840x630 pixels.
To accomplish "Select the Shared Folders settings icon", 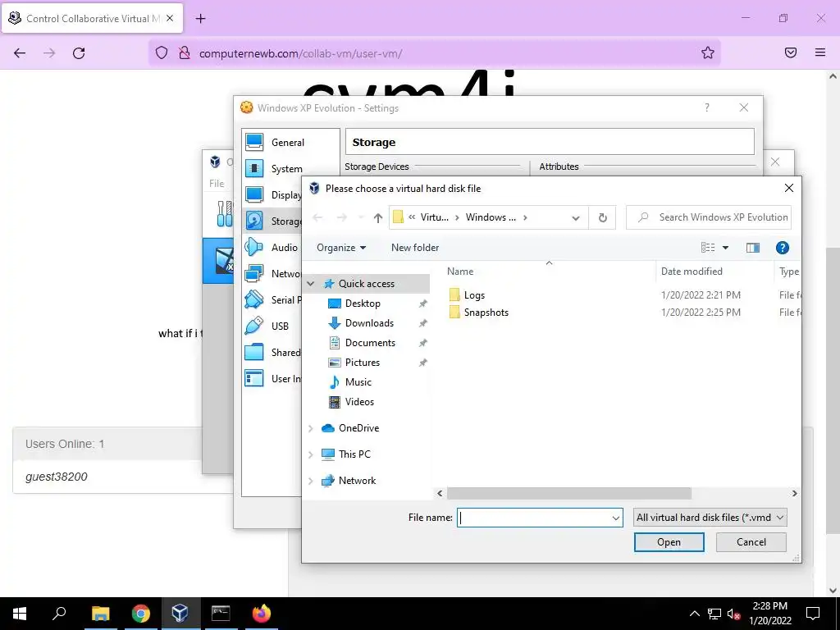I will (254, 353).
